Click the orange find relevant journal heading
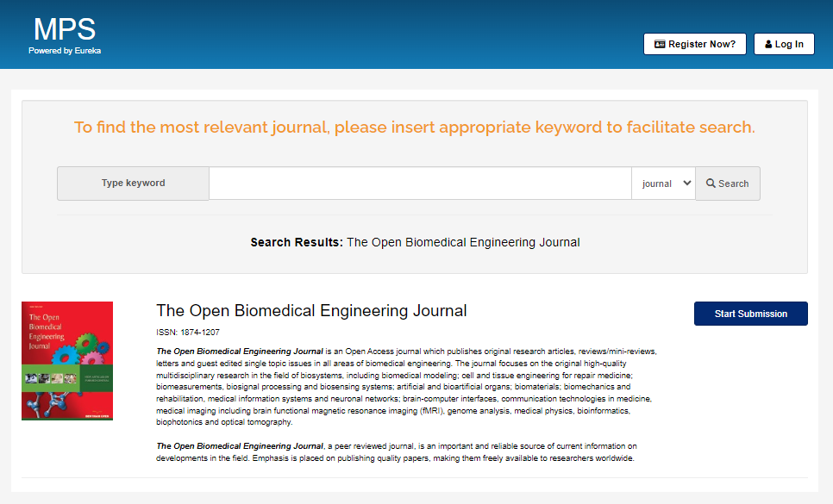Viewport: 833px width, 504px height. tap(414, 128)
